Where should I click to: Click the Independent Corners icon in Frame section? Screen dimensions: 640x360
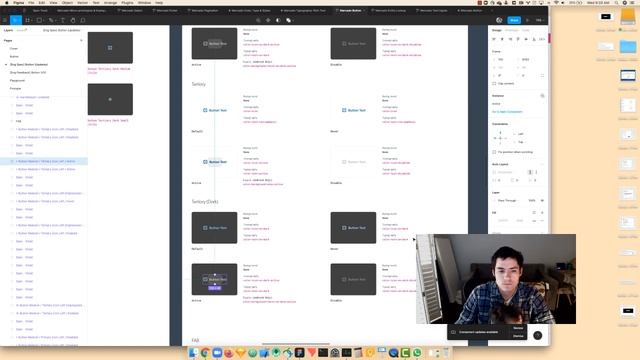(x=542, y=76)
